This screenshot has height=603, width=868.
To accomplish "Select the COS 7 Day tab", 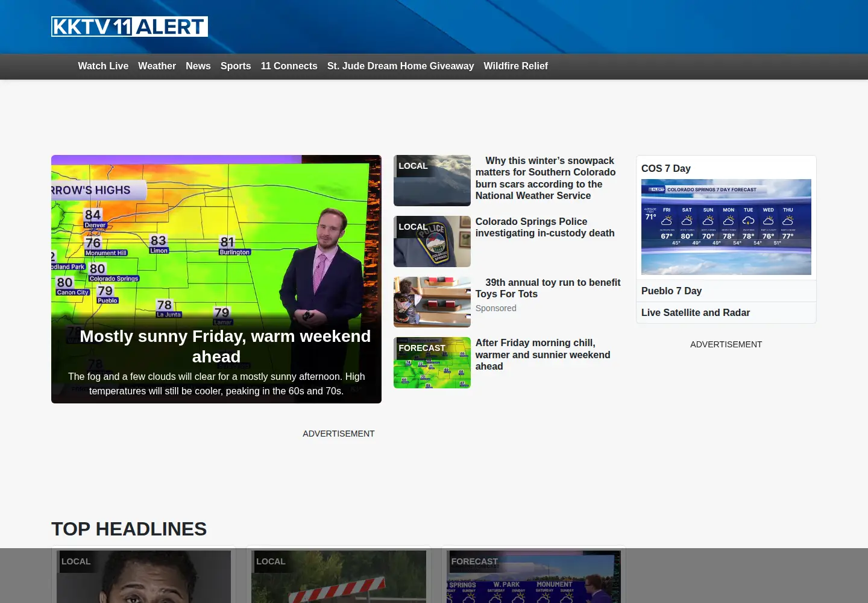I will (x=666, y=168).
